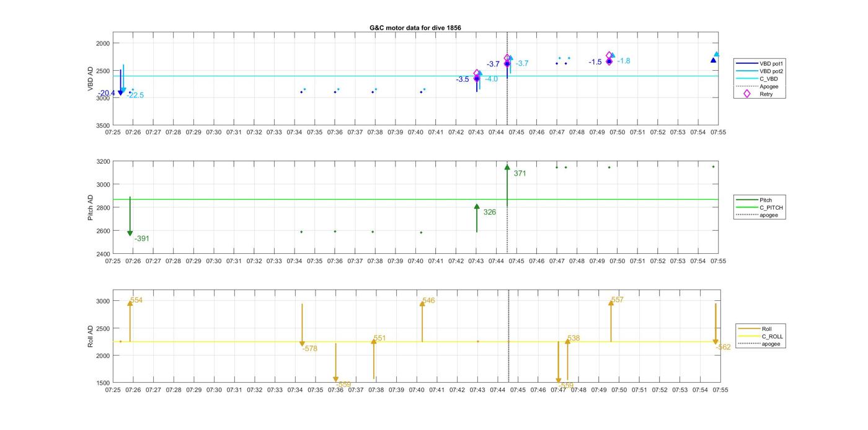868x430 pixels.
Task: Click the Roll AD y-axis label
Action: [x=91, y=336]
